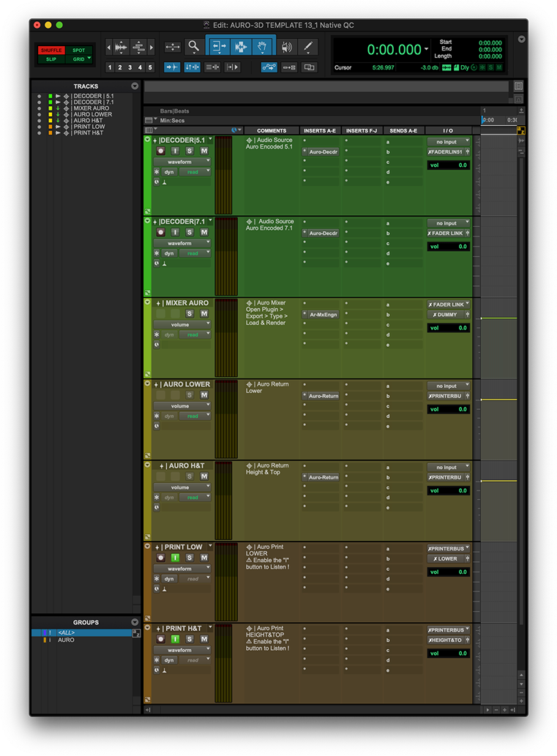Select the Zoomer magnifying glass tool

click(193, 46)
